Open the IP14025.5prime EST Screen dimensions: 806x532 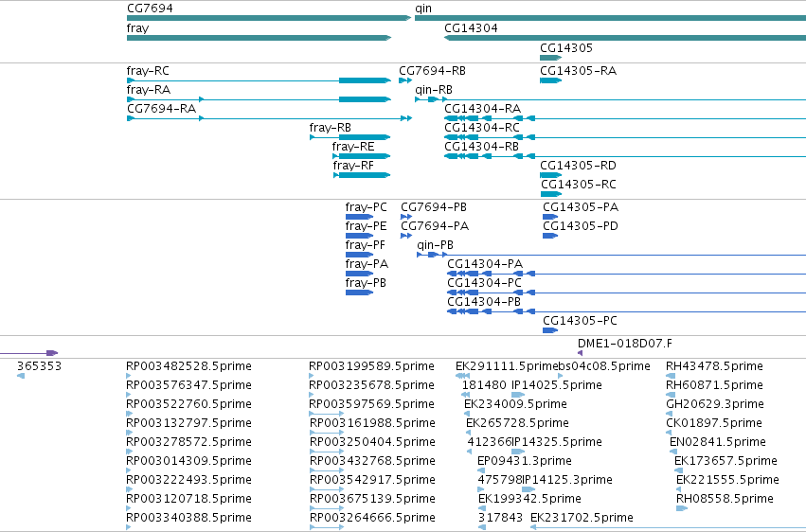pos(557,385)
